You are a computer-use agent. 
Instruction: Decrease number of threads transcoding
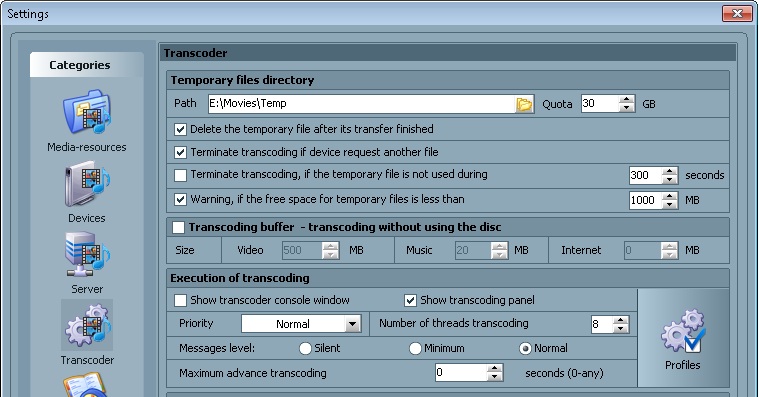click(x=621, y=328)
